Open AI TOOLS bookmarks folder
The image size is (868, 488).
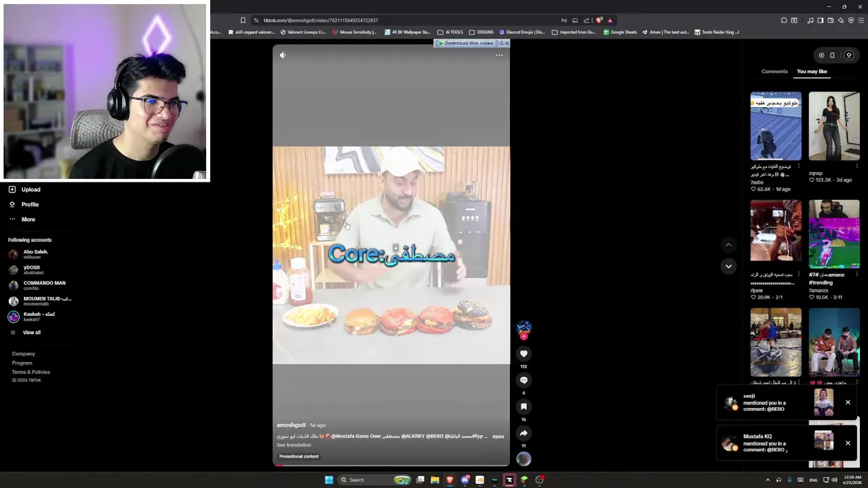pyautogui.click(x=450, y=32)
